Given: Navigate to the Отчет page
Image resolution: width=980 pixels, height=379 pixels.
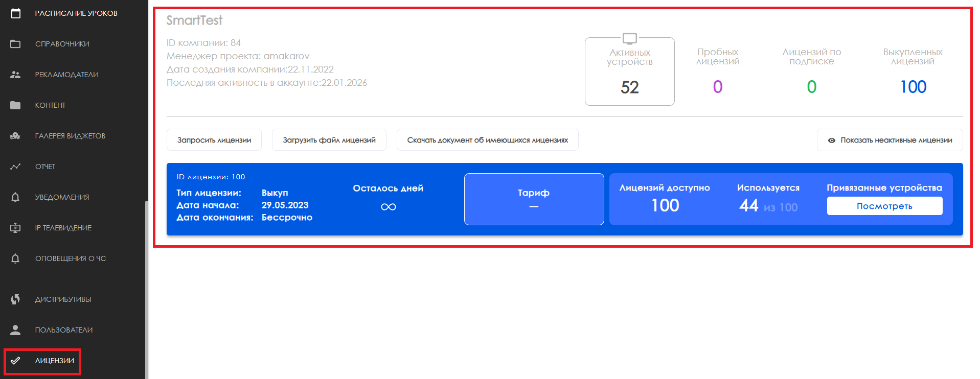Looking at the screenshot, I should pos(45,167).
